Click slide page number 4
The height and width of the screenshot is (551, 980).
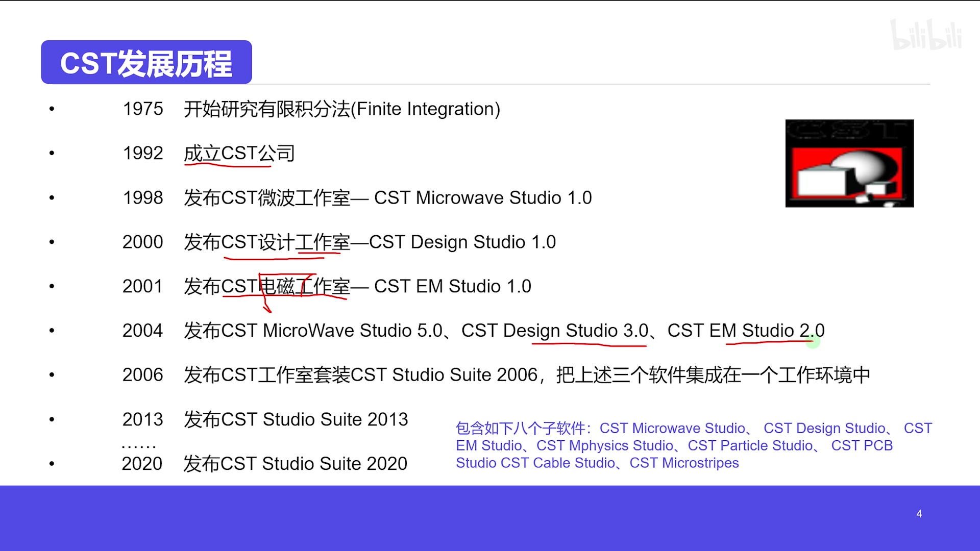point(919,514)
